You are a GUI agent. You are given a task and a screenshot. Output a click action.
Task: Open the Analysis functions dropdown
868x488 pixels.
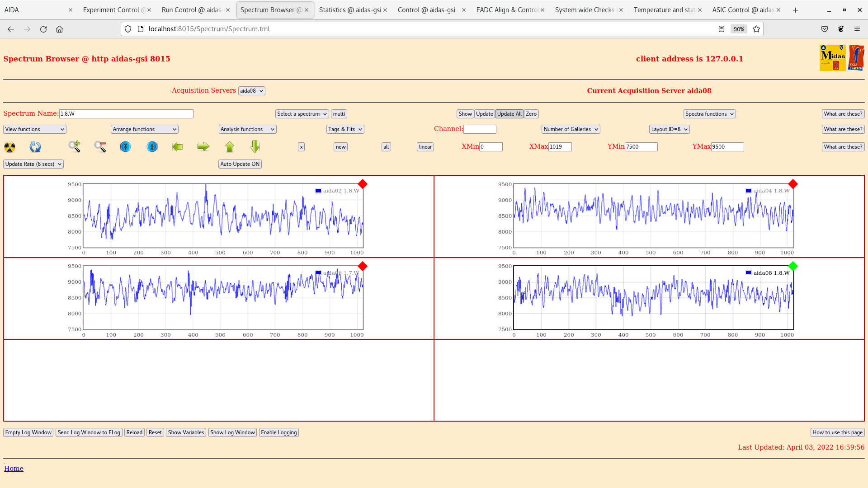click(248, 129)
